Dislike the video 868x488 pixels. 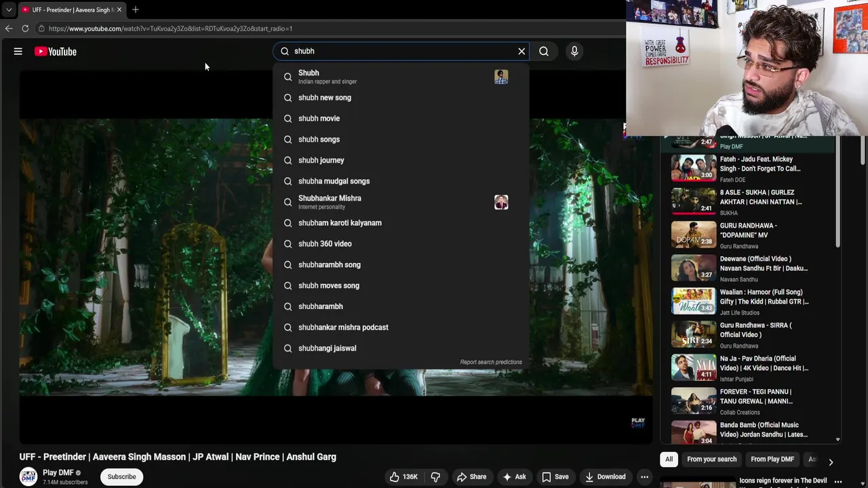435,476
